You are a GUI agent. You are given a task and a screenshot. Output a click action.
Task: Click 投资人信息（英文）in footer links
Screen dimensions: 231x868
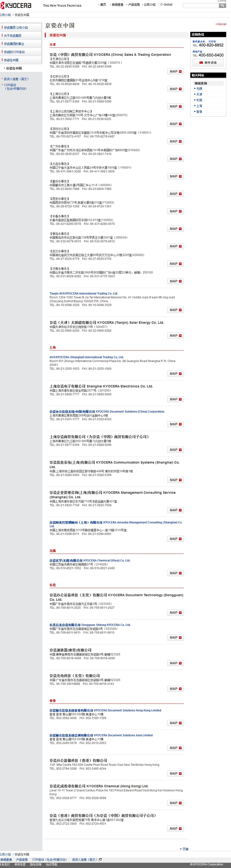tap(85, 859)
